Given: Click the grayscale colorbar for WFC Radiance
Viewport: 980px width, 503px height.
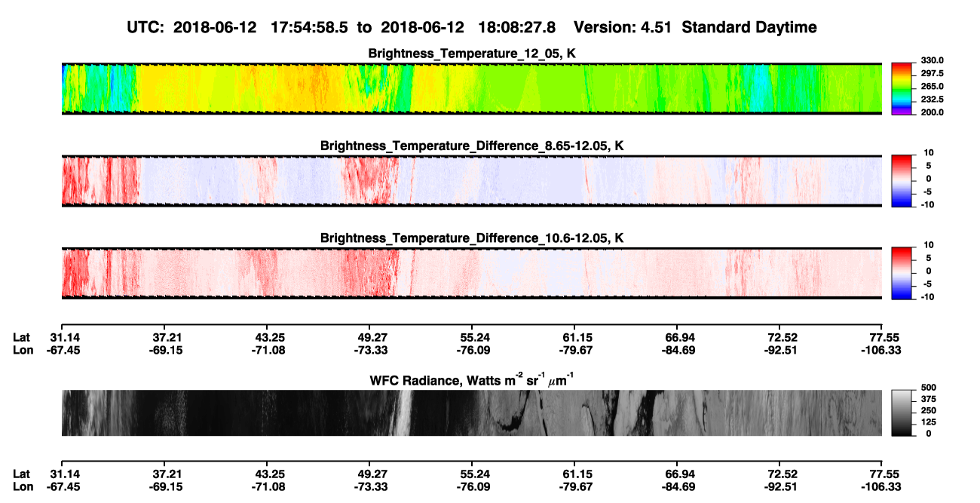Looking at the screenshot, I should [902, 413].
